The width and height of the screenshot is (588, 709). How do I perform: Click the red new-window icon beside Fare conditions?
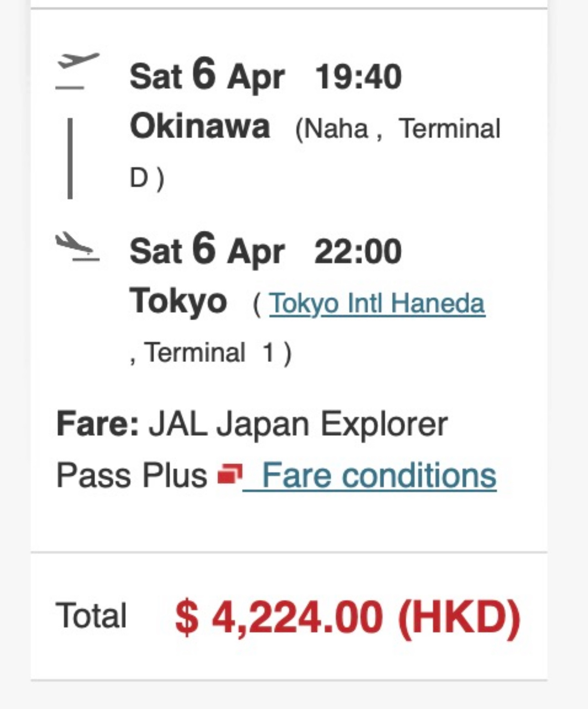(x=230, y=474)
